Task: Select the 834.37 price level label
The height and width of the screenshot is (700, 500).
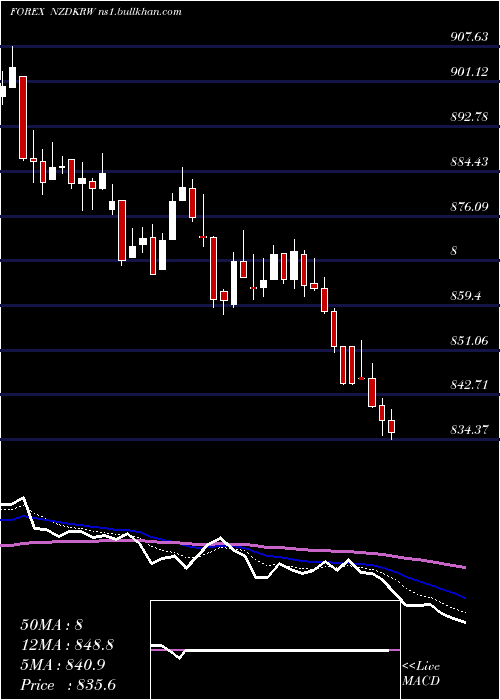Action: click(469, 429)
